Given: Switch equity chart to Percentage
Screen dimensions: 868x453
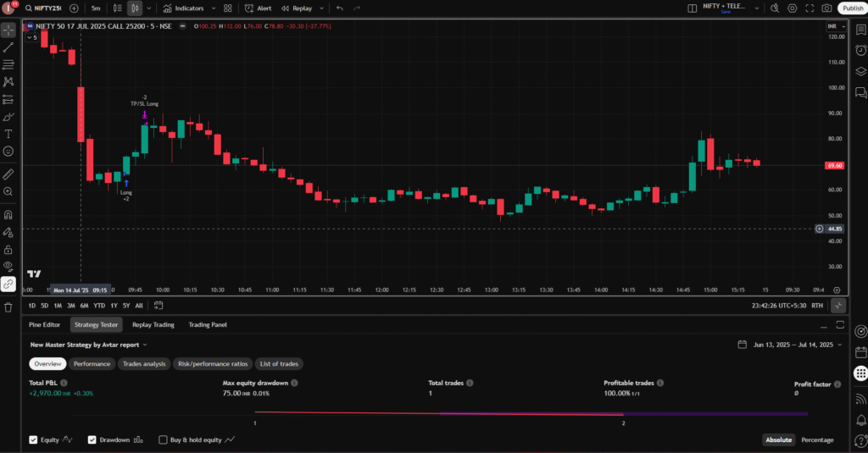Looking at the screenshot, I should [x=817, y=439].
